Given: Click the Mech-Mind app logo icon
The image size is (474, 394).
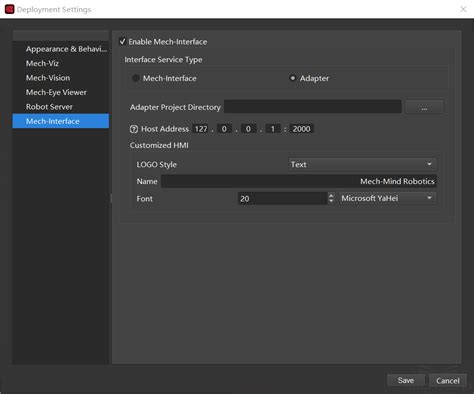Looking at the screenshot, I should click(x=9, y=9).
